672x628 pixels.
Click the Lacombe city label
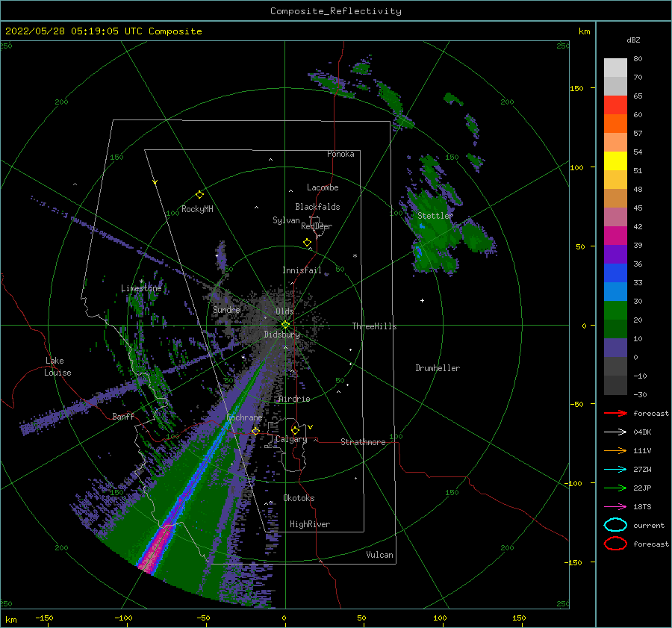(323, 187)
